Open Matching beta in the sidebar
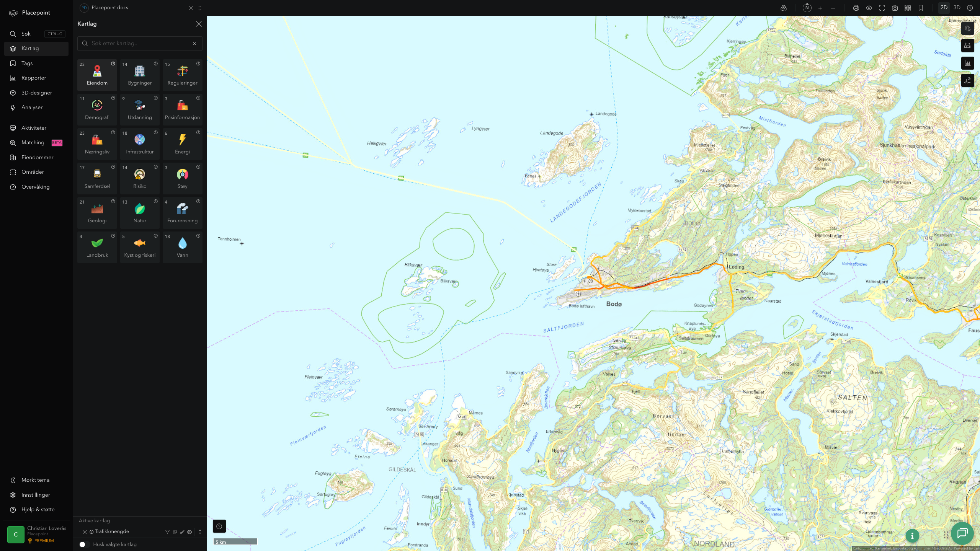Screen dimensions: 980x551 tap(36, 143)
